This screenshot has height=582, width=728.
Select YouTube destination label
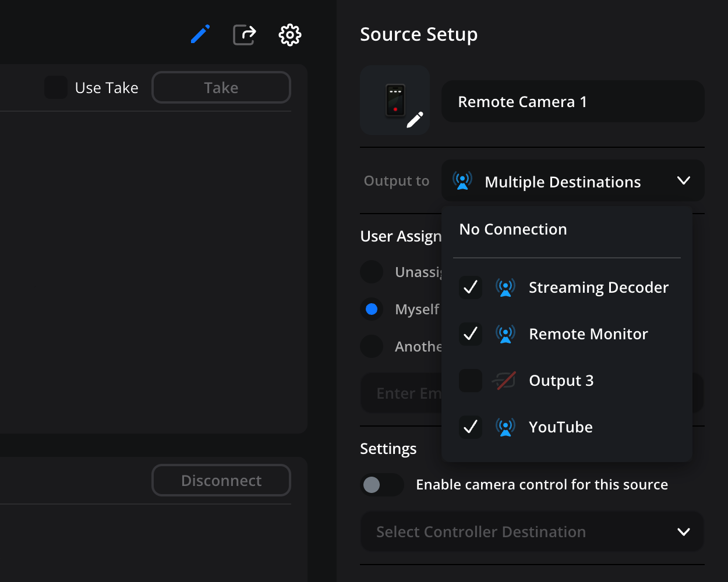click(x=561, y=427)
